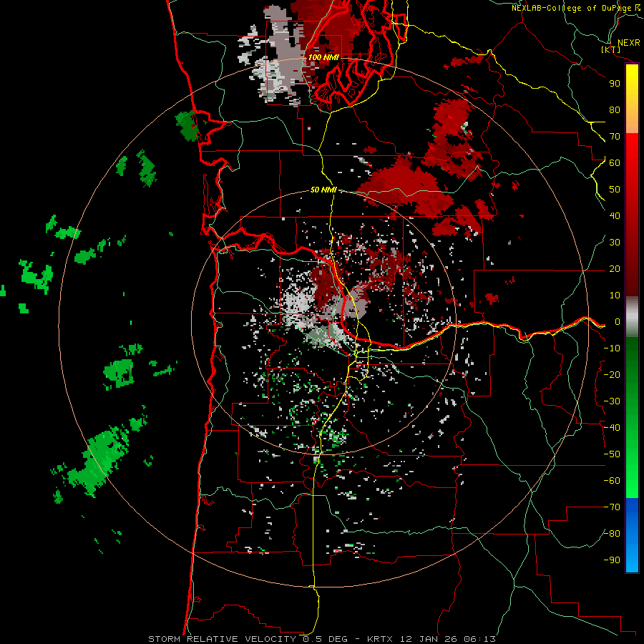Click the "40" value on the velocity scale

tap(615, 215)
